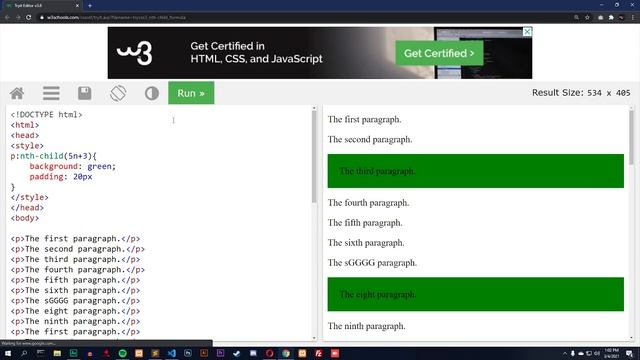Open the Windows notification center
The image size is (640, 360).
tap(629, 353)
